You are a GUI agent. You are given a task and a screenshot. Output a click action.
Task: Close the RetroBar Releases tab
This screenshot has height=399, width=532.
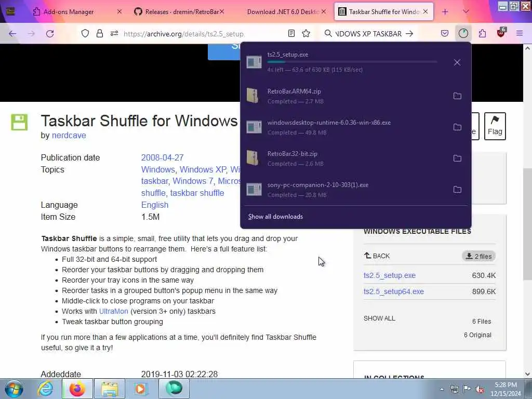tap(222, 11)
